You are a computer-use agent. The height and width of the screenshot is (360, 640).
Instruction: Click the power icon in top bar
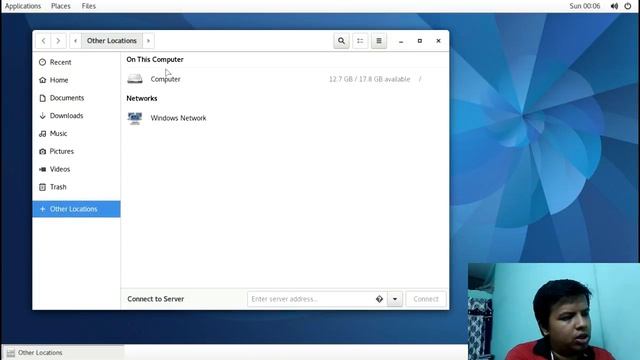tap(628, 6)
